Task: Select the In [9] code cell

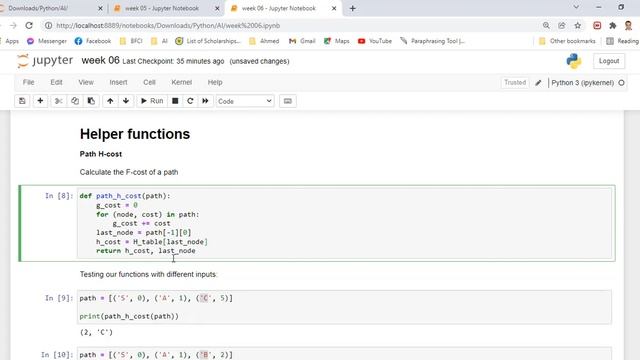Action: [x=345, y=307]
